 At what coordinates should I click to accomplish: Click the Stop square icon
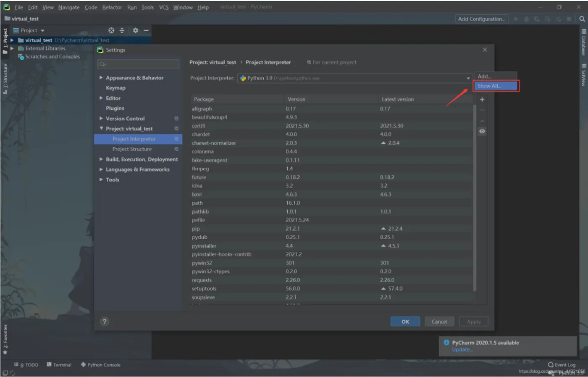click(x=569, y=19)
